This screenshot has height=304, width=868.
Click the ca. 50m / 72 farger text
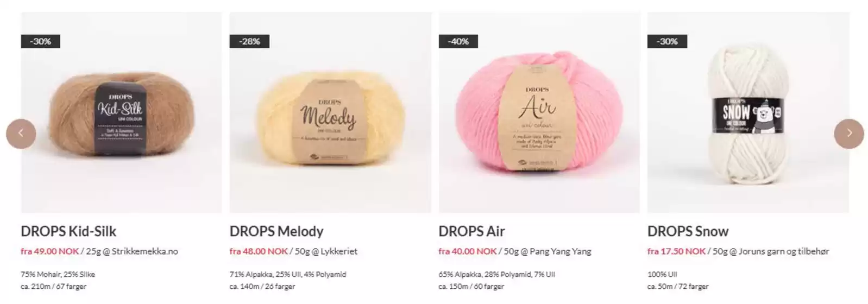(678, 287)
